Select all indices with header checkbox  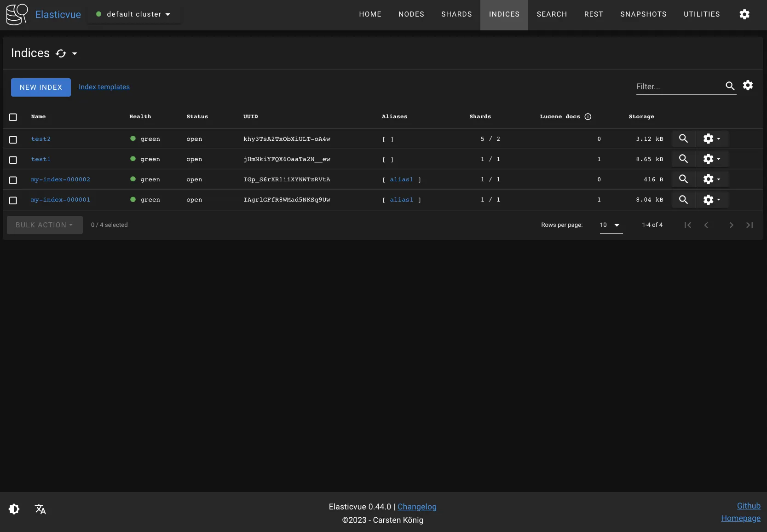click(13, 117)
